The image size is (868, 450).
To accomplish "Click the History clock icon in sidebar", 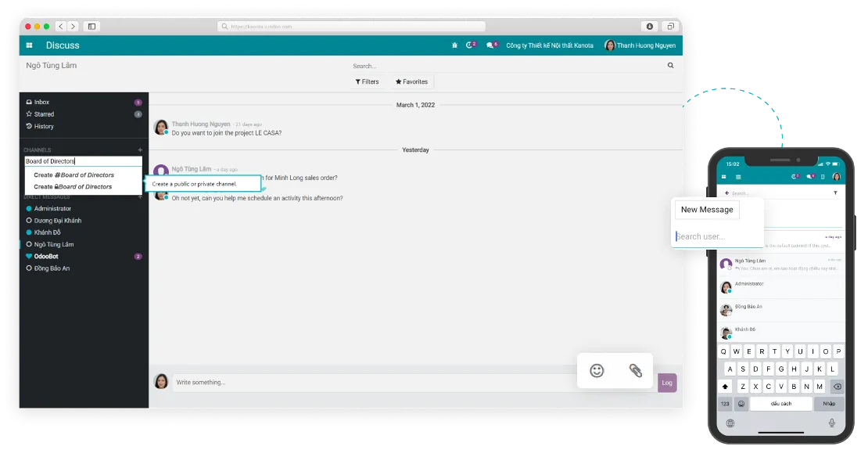I will 29,126.
